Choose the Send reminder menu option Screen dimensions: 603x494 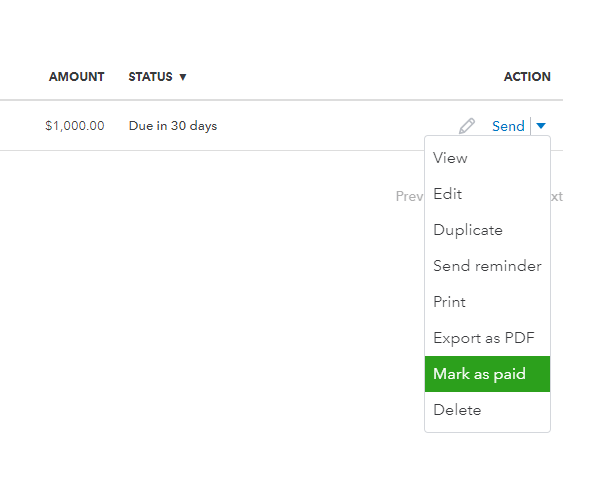[487, 266]
